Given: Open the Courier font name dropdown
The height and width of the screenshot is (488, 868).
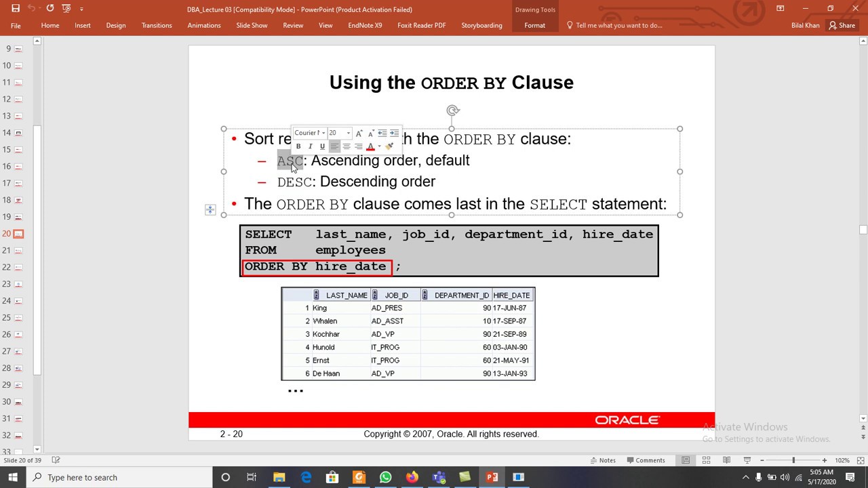Looking at the screenshot, I should point(323,133).
